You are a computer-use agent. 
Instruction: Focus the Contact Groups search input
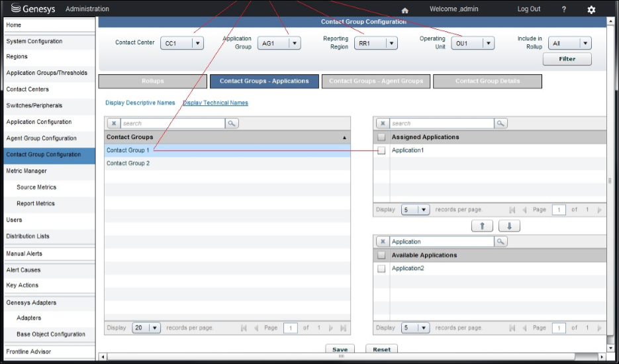tap(173, 124)
